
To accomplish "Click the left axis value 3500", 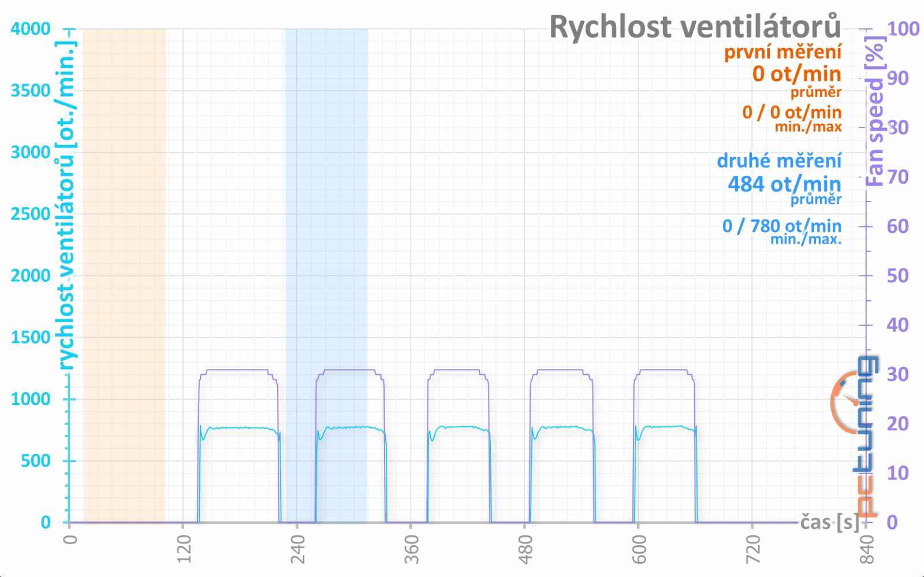I will pos(31,91).
